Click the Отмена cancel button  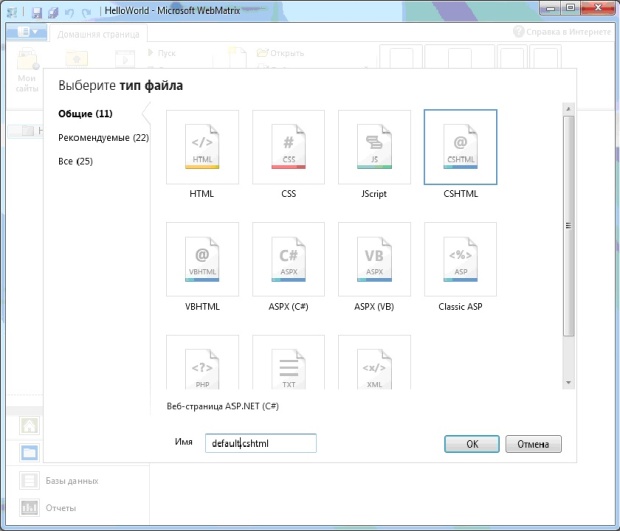533,444
